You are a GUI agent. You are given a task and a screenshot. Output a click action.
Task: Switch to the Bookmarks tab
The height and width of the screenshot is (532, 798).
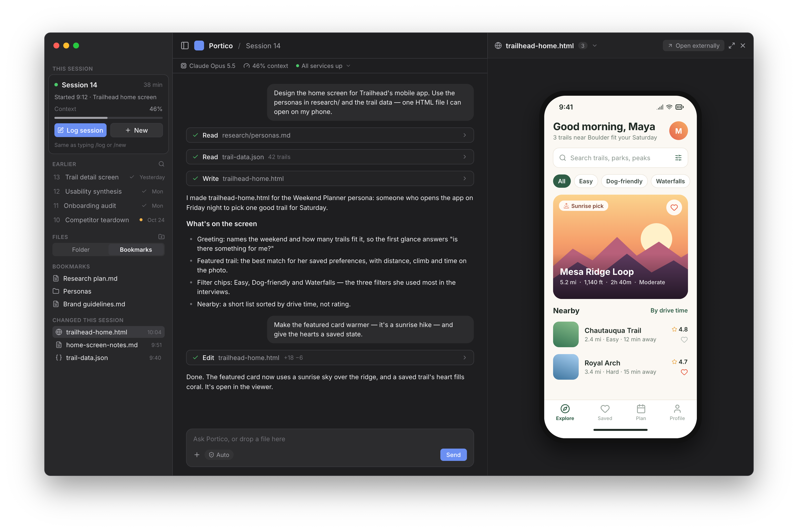(136, 249)
